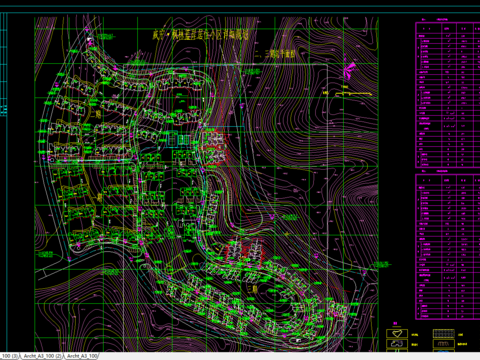This screenshot has width=480, height=360.
Task: Select the yellow drawing title text at top
Action: click(200, 34)
